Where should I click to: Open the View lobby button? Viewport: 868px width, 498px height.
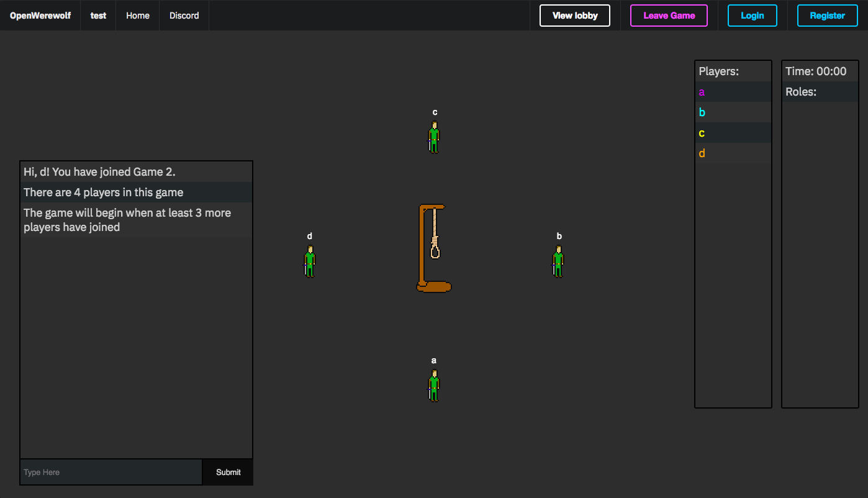tap(575, 16)
